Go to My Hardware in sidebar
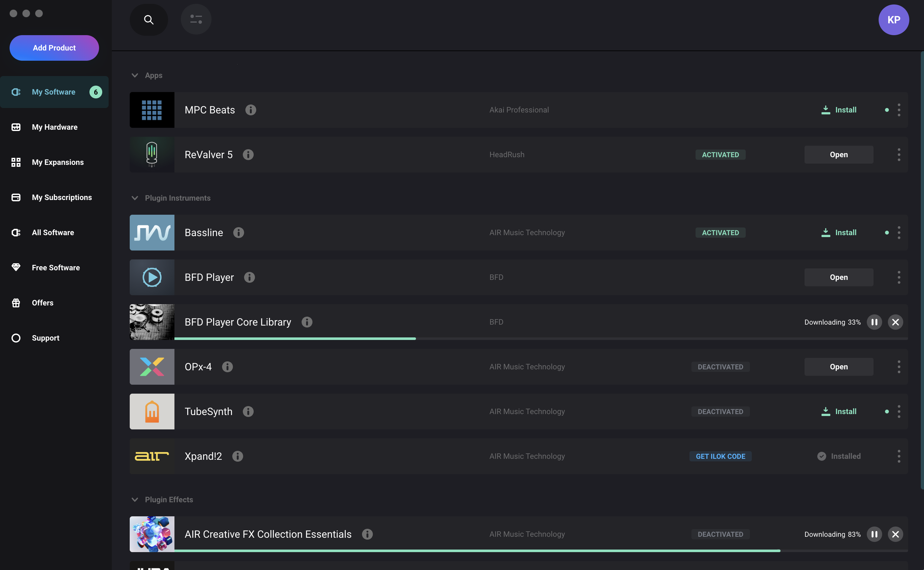Screen dimensions: 924x570 pos(54,127)
